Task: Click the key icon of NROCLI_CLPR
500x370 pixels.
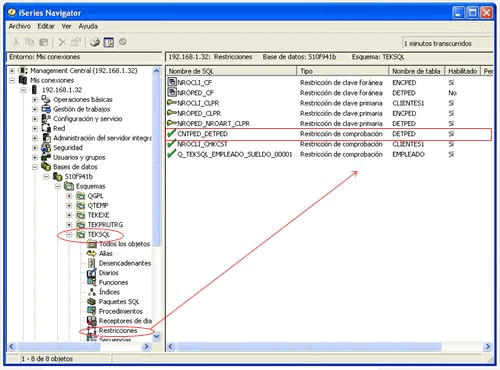Action: (172, 103)
